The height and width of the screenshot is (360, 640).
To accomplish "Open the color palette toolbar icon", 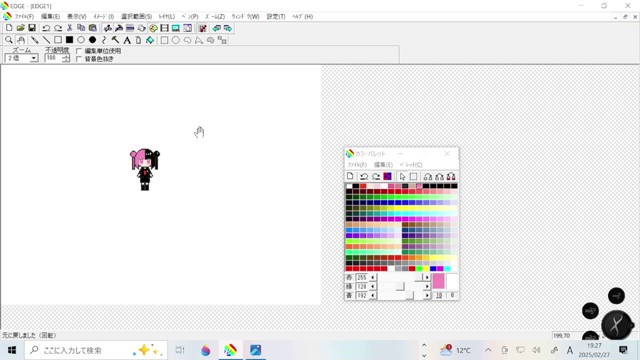I will (153, 28).
